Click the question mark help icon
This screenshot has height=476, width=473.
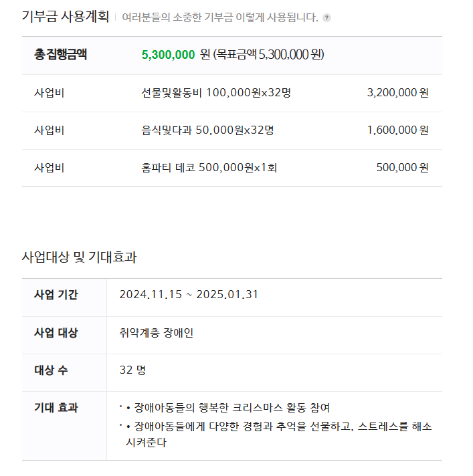pyautogui.click(x=326, y=17)
